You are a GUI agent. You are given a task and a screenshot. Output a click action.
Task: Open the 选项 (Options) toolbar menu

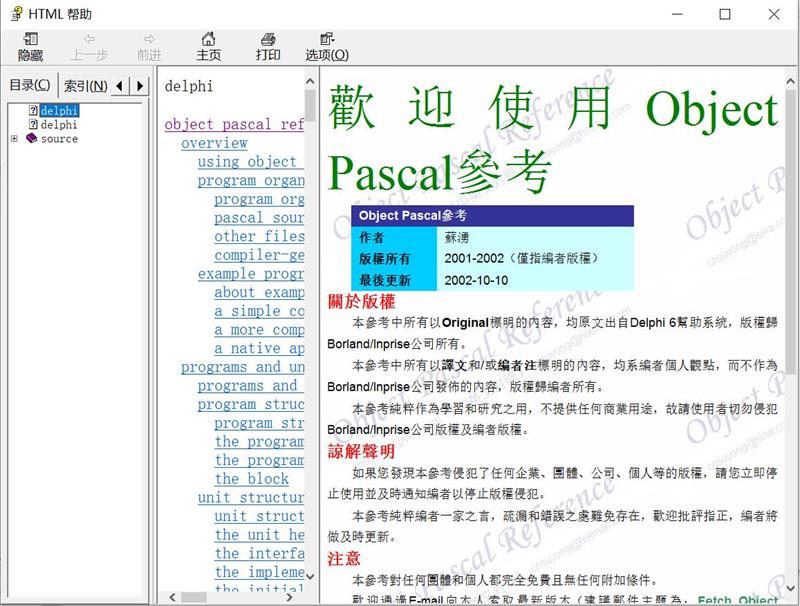tap(327, 46)
